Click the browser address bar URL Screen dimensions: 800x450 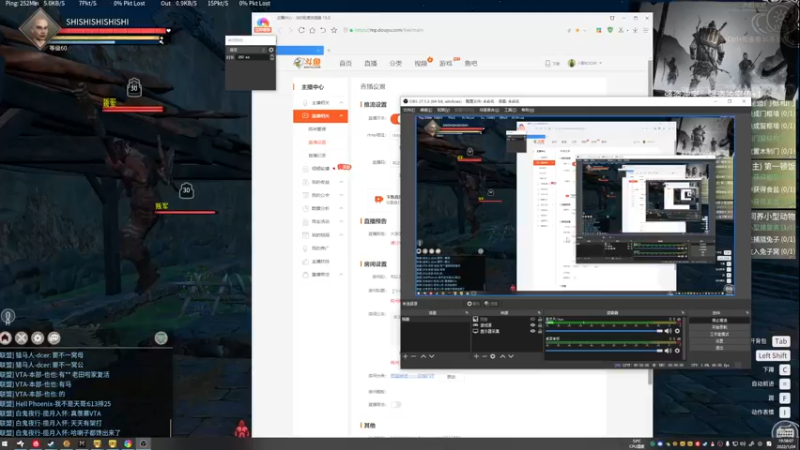pos(389,30)
